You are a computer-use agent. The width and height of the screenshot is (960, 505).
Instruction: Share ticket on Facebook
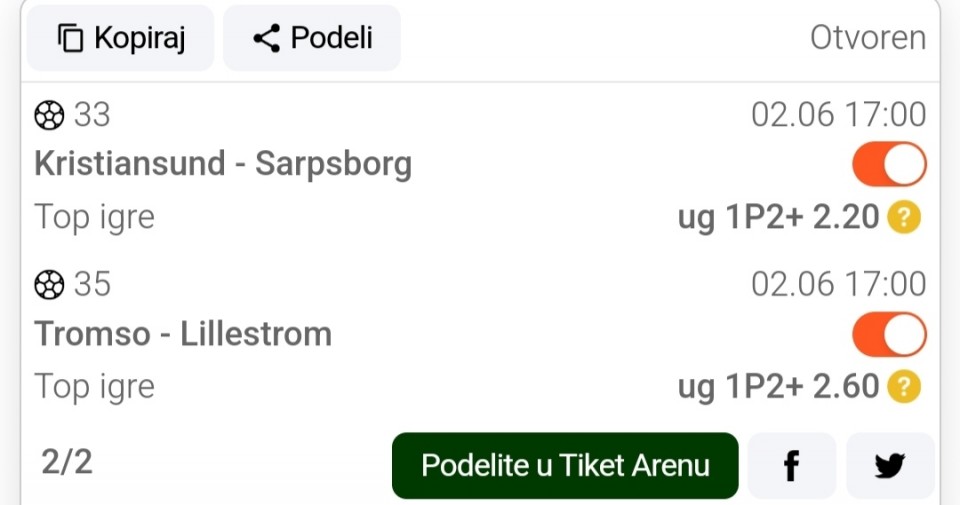792,466
